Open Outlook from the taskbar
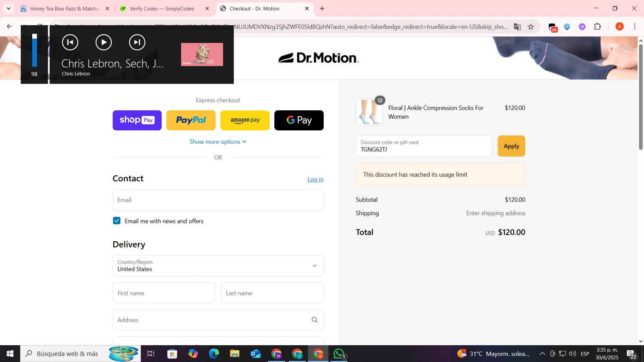The image size is (644, 362). point(255,354)
